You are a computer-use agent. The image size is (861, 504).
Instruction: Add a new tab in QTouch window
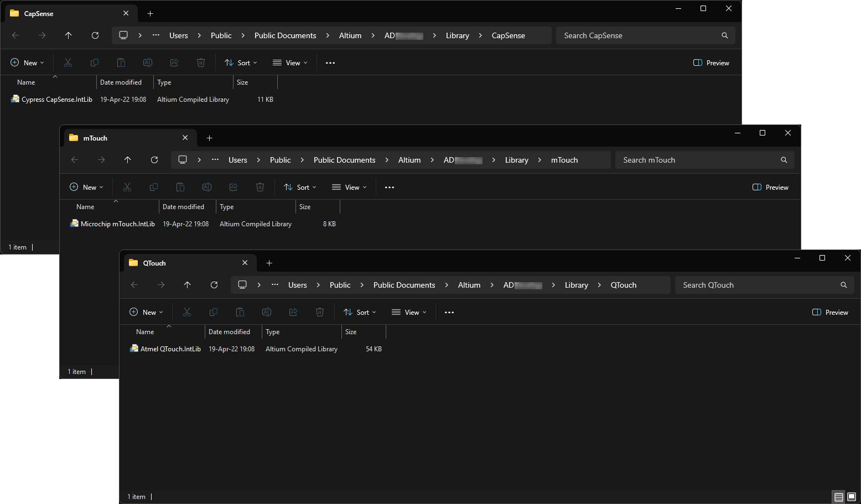tap(269, 263)
